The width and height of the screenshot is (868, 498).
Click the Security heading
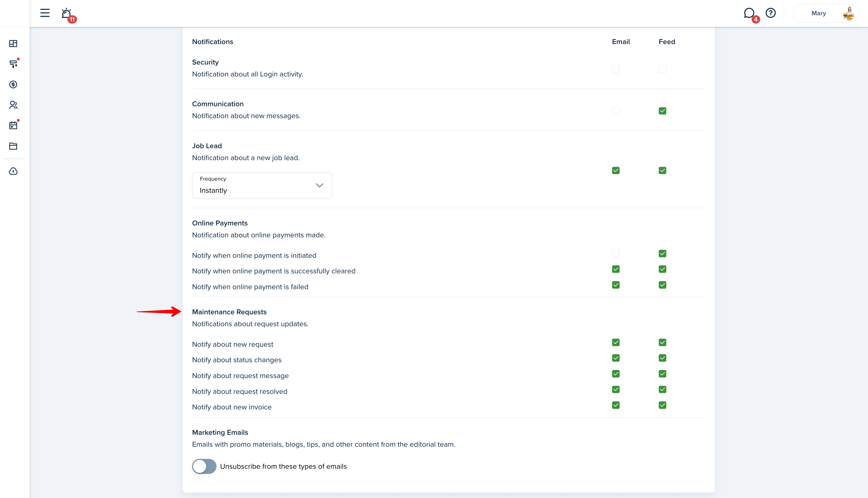tap(205, 62)
